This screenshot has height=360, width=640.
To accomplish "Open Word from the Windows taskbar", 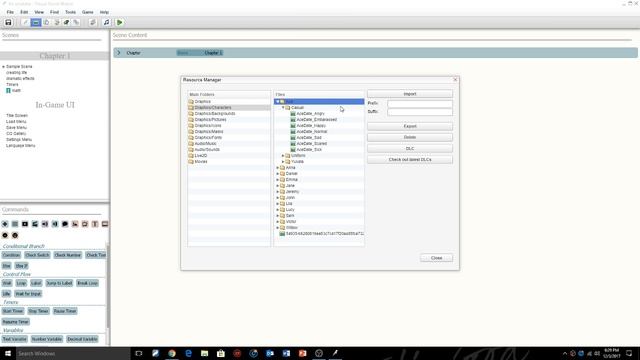I will [x=286, y=353].
